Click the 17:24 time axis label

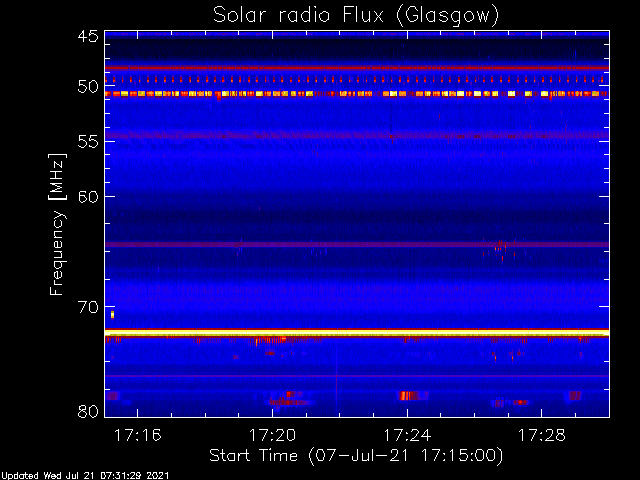click(407, 435)
